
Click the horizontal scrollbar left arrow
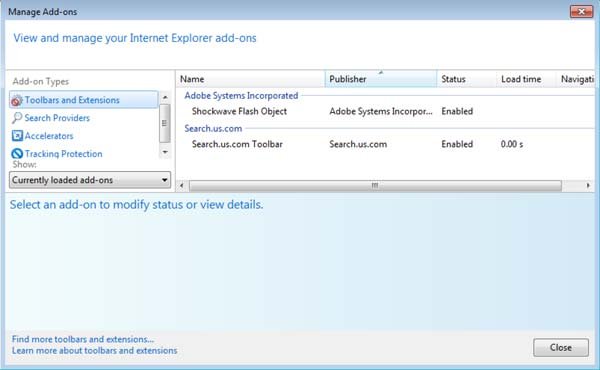pos(182,186)
